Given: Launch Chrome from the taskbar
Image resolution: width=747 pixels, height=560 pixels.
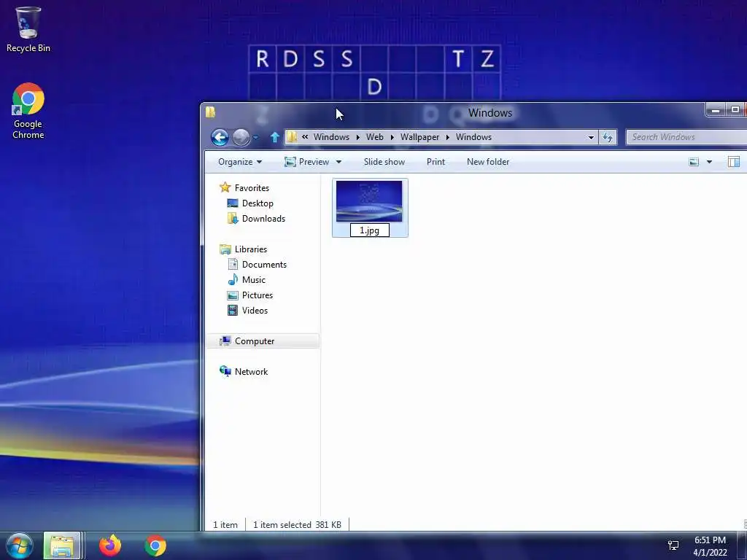Looking at the screenshot, I should pos(155,545).
